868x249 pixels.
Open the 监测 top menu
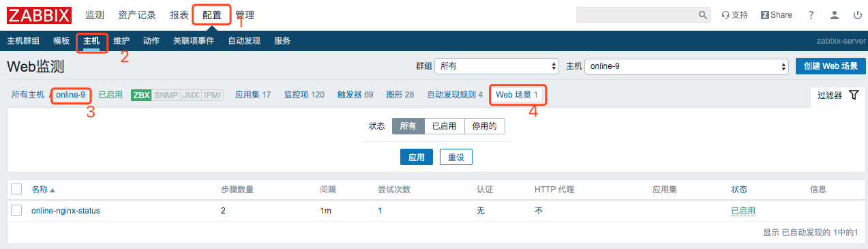tap(95, 15)
